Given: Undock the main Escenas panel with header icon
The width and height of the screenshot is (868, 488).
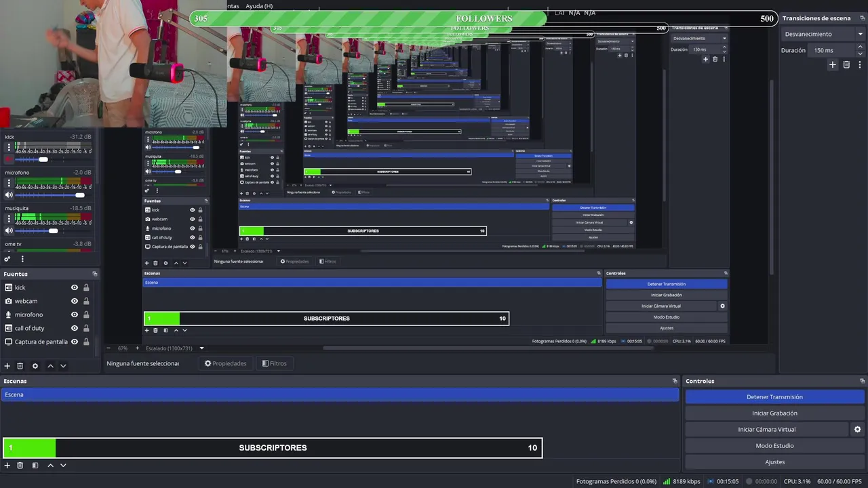Looking at the screenshot, I should click(675, 381).
